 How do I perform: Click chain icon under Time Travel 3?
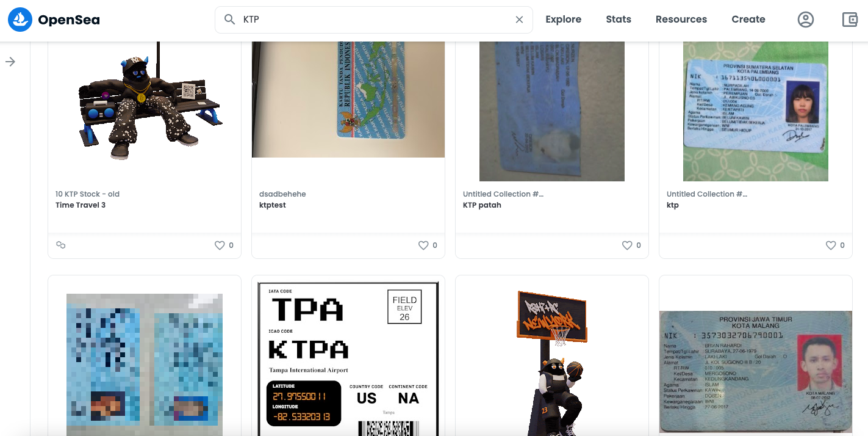click(60, 245)
